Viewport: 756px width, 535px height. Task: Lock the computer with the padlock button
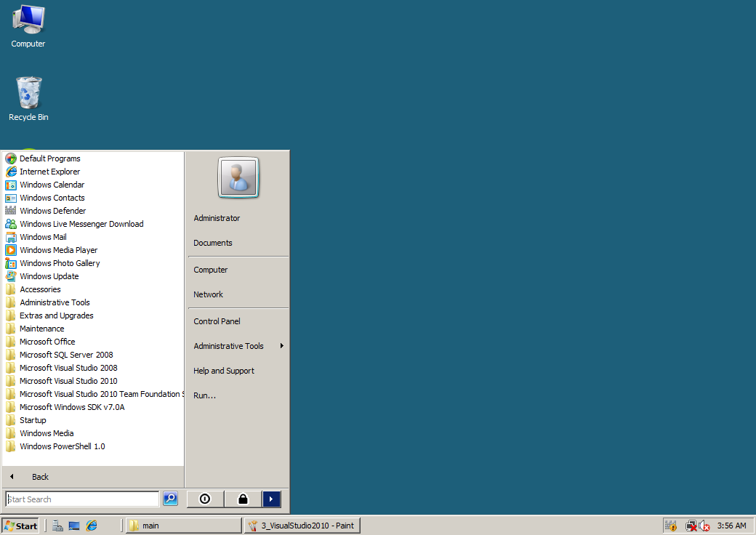pyautogui.click(x=243, y=499)
